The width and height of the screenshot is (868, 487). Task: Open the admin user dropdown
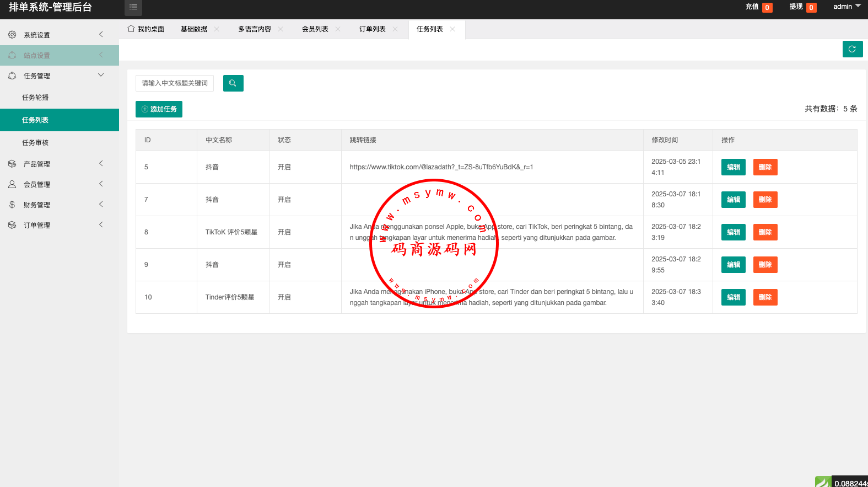tap(847, 7)
